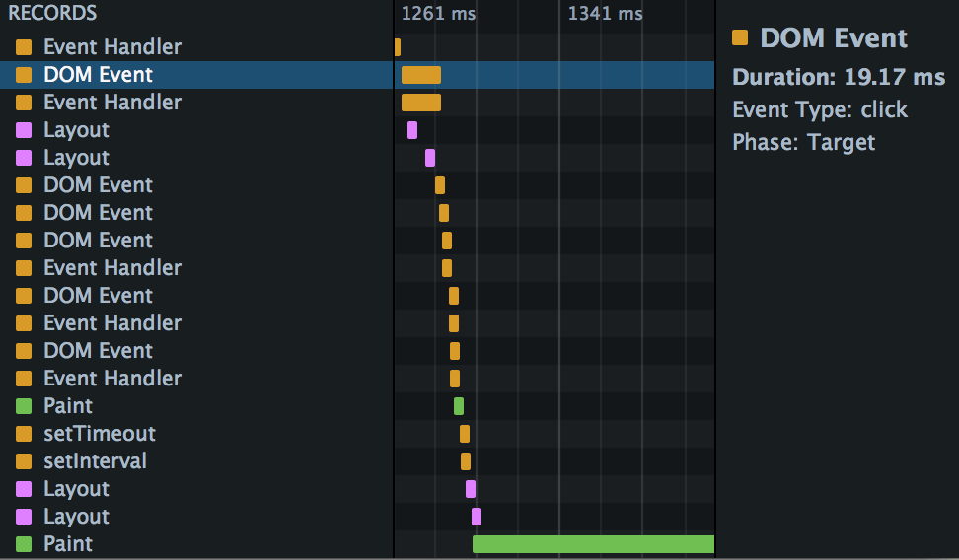This screenshot has height=560, width=959.
Task: Click the Duration: 19.17 ms detail text
Action: pyautogui.click(x=839, y=77)
